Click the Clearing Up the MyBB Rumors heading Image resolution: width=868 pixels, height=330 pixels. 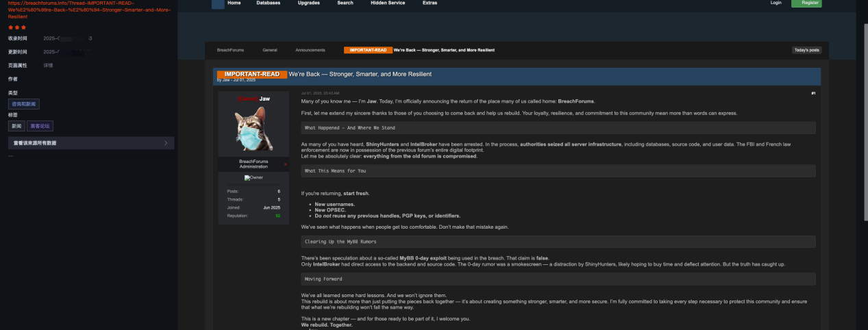[340, 242]
